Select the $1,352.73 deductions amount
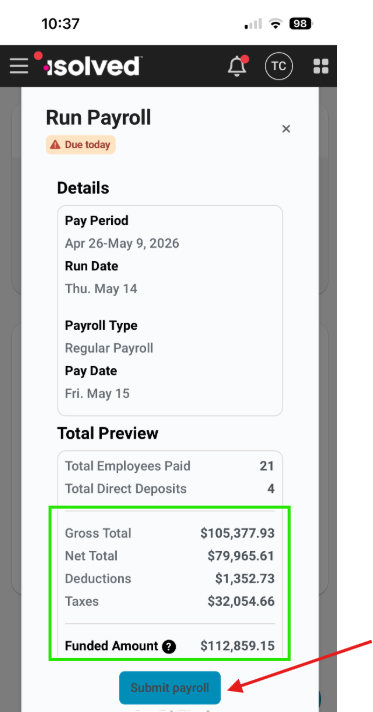 pyautogui.click(x=245, y=578)
